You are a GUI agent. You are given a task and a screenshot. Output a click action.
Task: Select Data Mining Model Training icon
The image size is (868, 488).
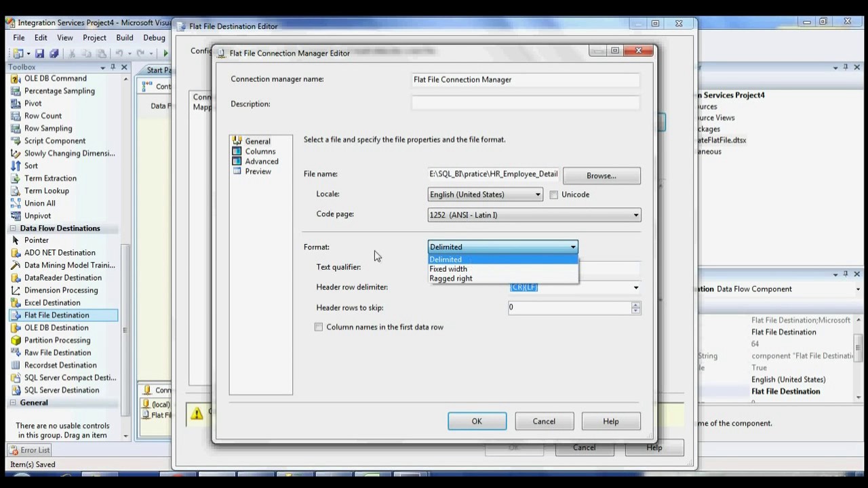coord(16,266)
